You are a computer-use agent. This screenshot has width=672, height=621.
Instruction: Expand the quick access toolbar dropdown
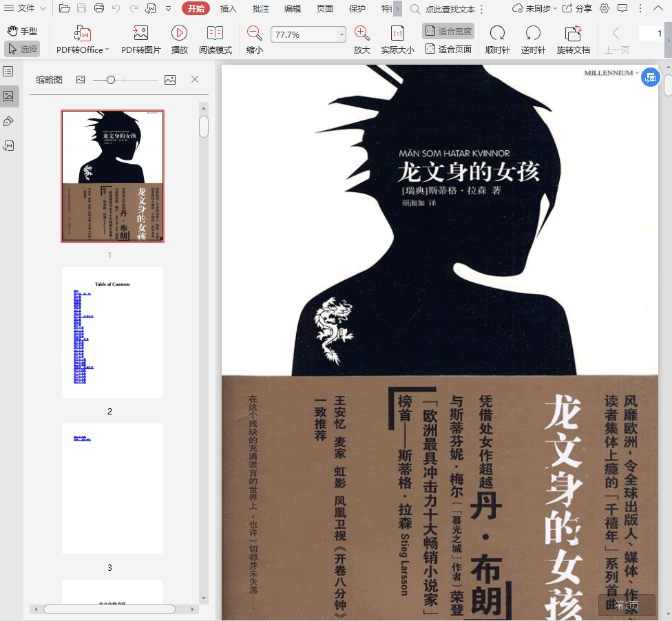click(x=169, y=8)
